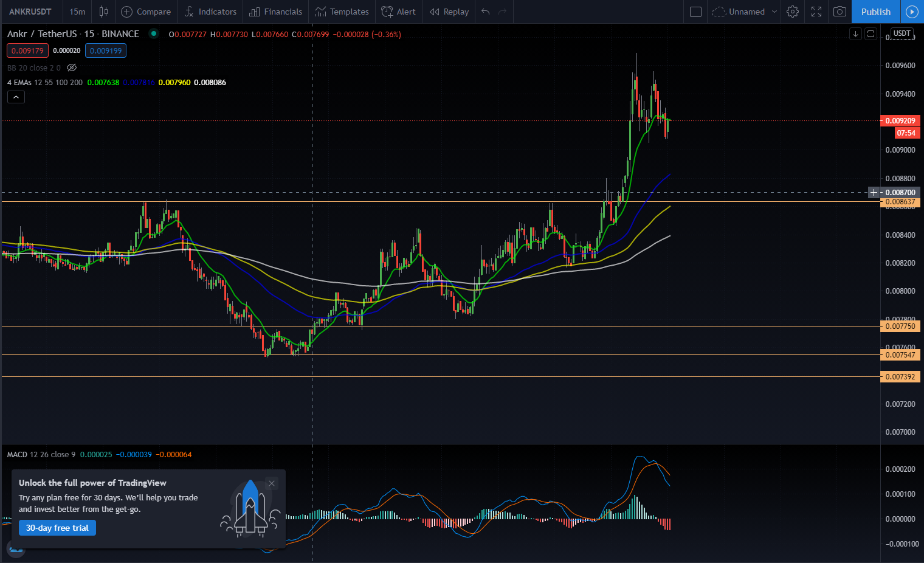
Task: Open the Financials menu
Action: tap(276, 12)
